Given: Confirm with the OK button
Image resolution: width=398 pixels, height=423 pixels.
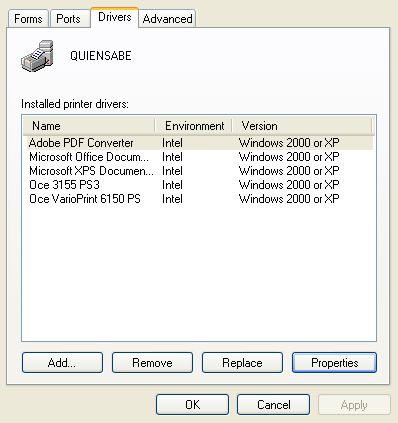Looking at the screenshot, I should [192, 405].
